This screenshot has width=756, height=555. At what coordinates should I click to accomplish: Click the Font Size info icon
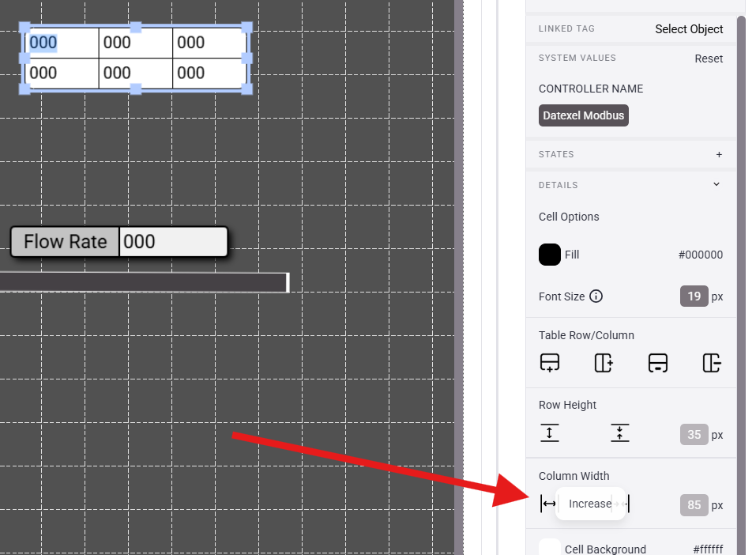point(596,296)
